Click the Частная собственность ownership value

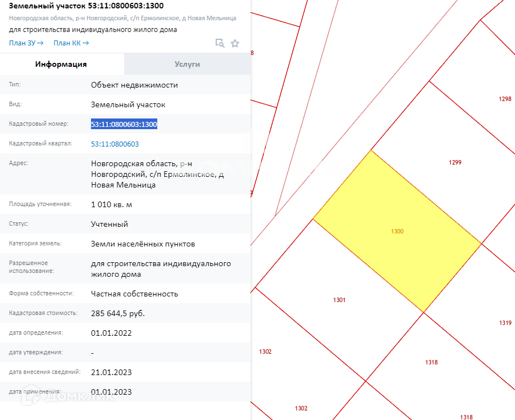coord(134,294)
